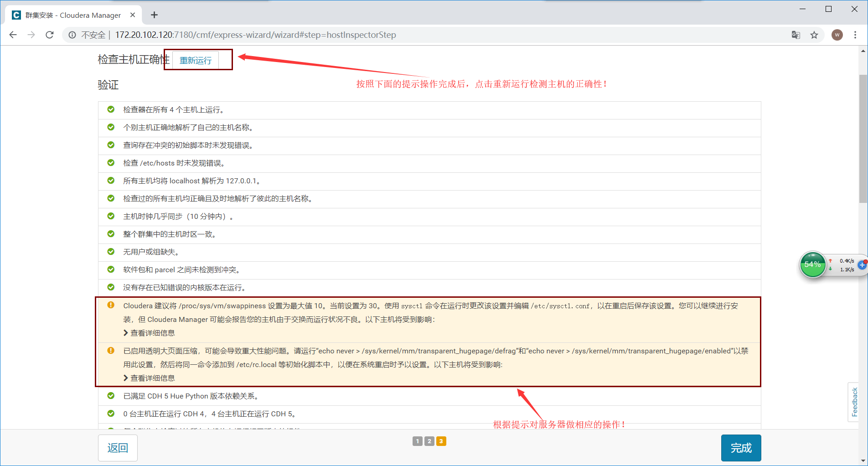Click the 验证 section heading
The image size is (868, 466).
click(x=108, y=85)
